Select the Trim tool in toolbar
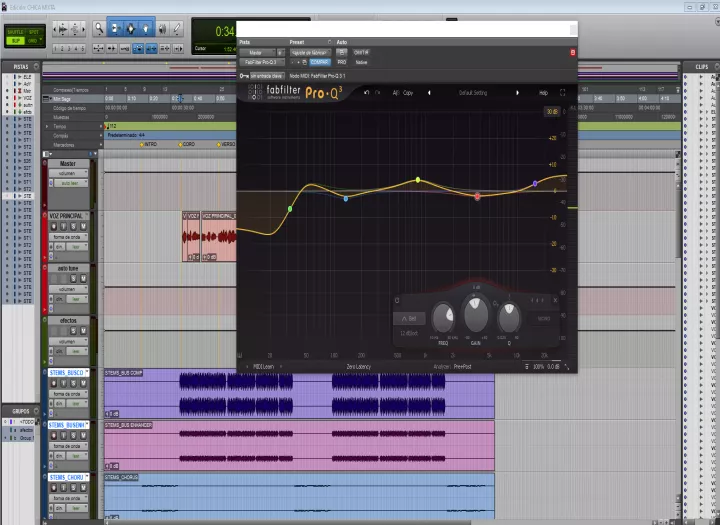720x525 pixels. [x=115, y=28]
